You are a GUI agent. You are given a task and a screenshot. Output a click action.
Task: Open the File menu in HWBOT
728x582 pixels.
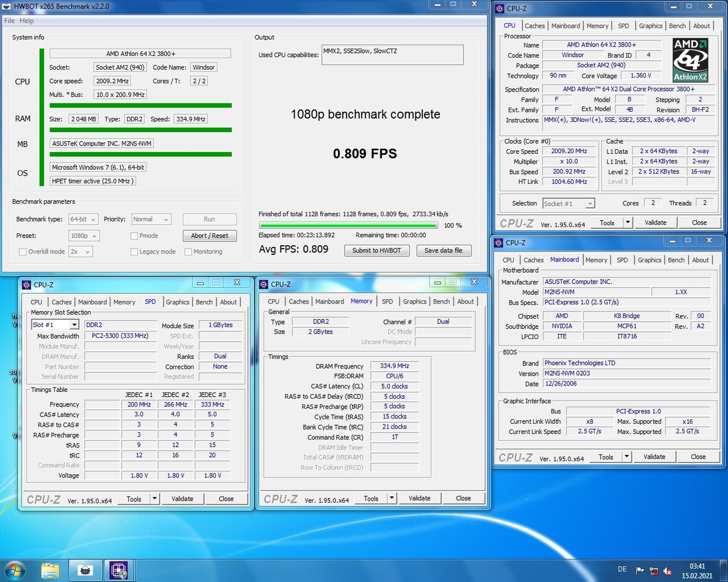click(10, 20)
